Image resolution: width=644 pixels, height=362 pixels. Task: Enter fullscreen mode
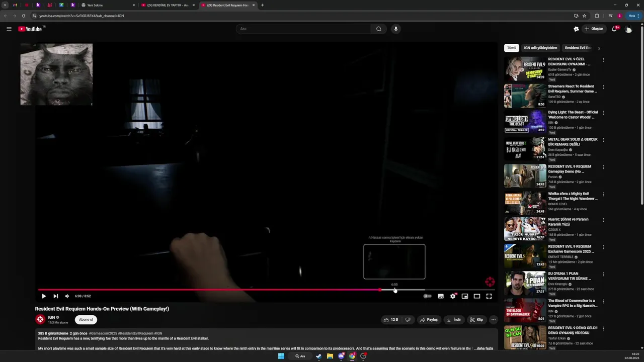489,296
